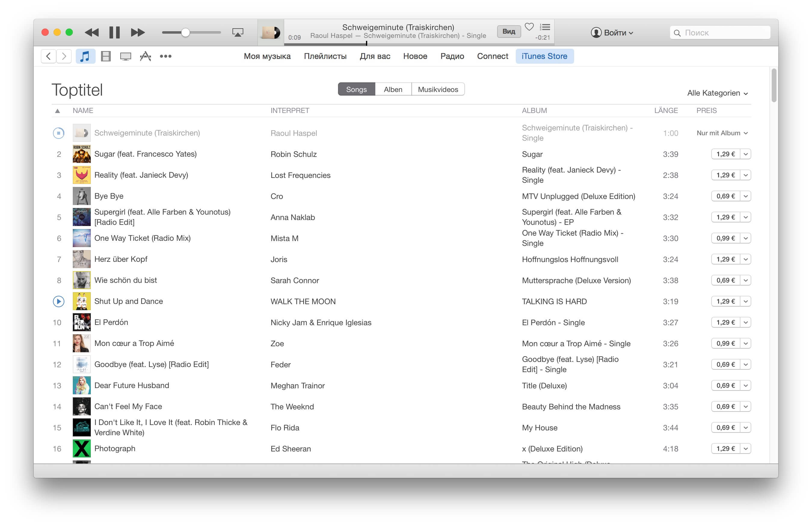Open artist link Ed Sheeran
This screenshot has height=526, width=812.
(x=291, y=449)
